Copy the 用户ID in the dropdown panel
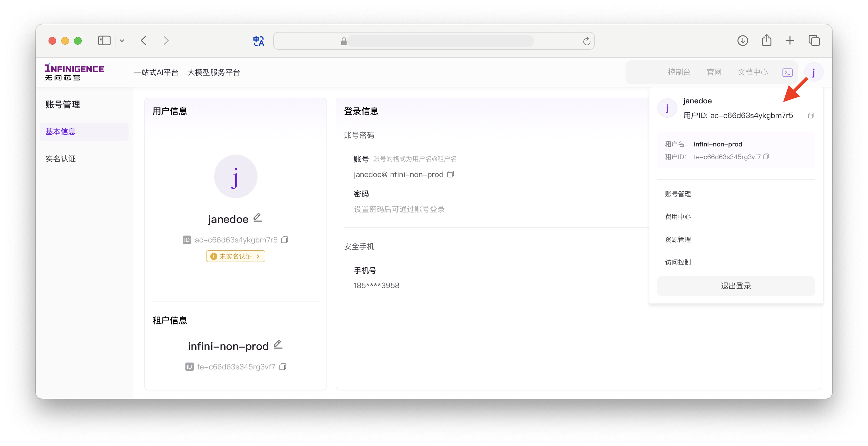Screen dimensions: 868x446 coord(811,115)
